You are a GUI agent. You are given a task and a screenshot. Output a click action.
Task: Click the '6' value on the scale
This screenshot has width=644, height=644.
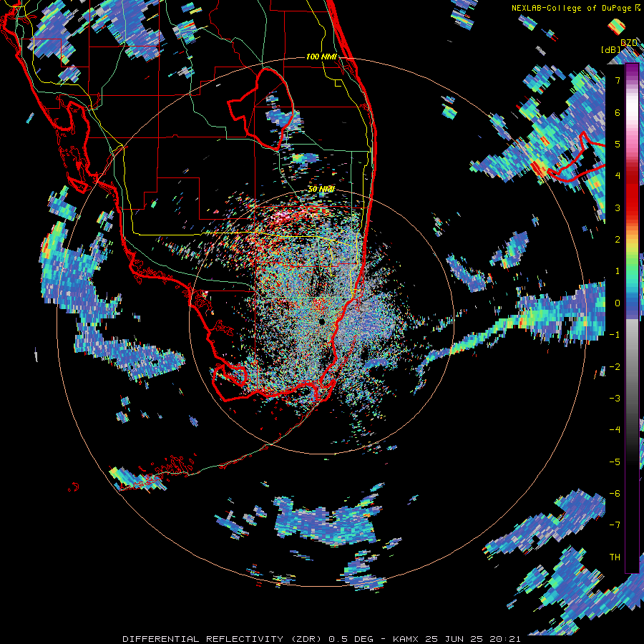(x=618, y=112)
